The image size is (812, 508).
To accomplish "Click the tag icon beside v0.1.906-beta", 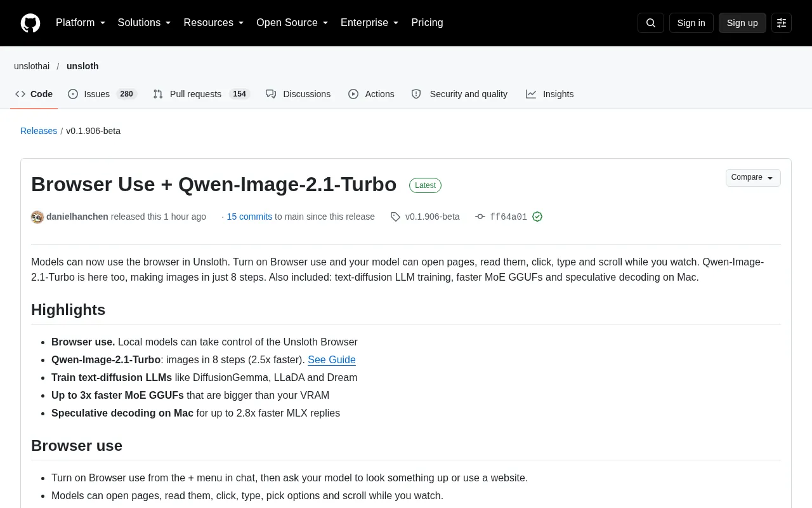I will tap(395, 217).
